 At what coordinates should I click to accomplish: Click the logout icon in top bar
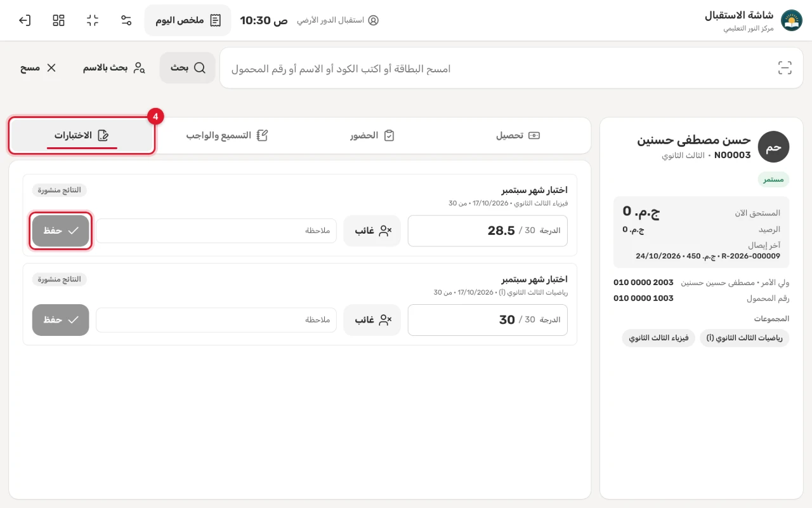(25, 20)
